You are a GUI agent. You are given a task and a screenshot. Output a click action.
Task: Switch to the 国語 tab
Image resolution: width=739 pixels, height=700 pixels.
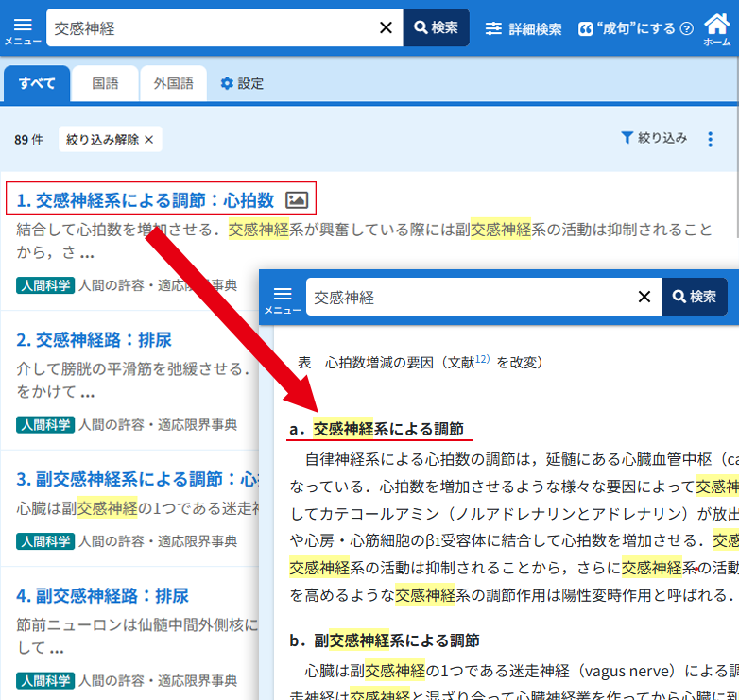[x=105, y=83]
